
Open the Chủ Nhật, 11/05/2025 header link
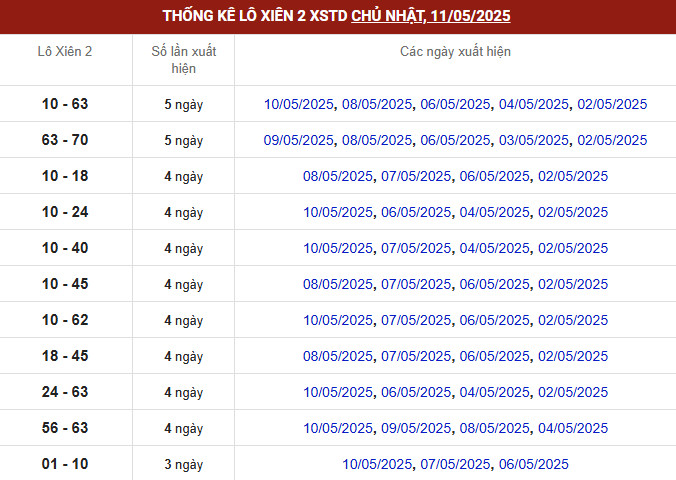[431, 16]
